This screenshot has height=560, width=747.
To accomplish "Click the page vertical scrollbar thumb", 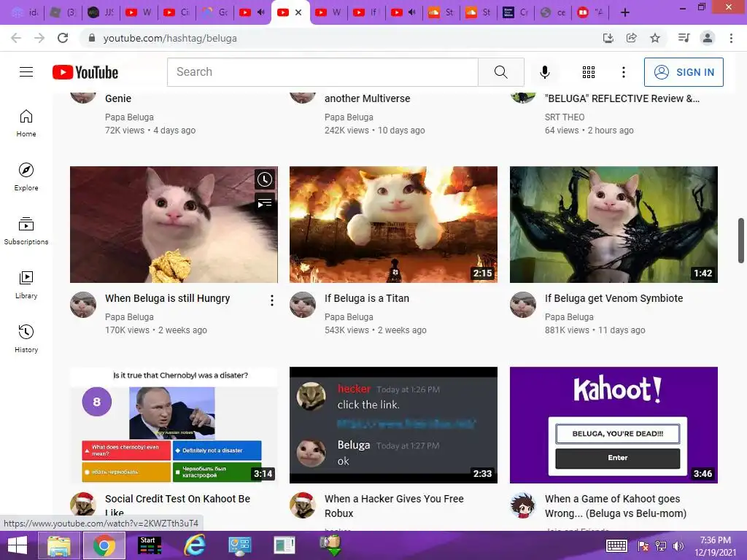I will [741, 241].
